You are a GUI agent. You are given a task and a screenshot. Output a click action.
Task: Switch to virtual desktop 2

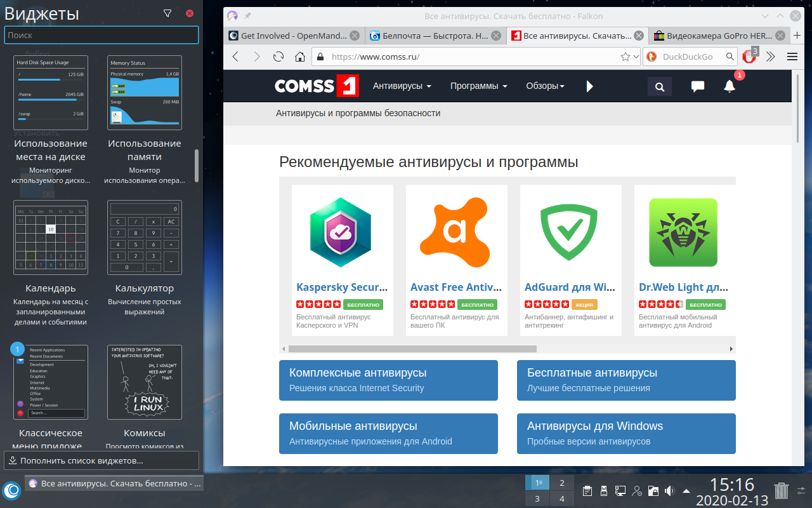coord(561,483)
